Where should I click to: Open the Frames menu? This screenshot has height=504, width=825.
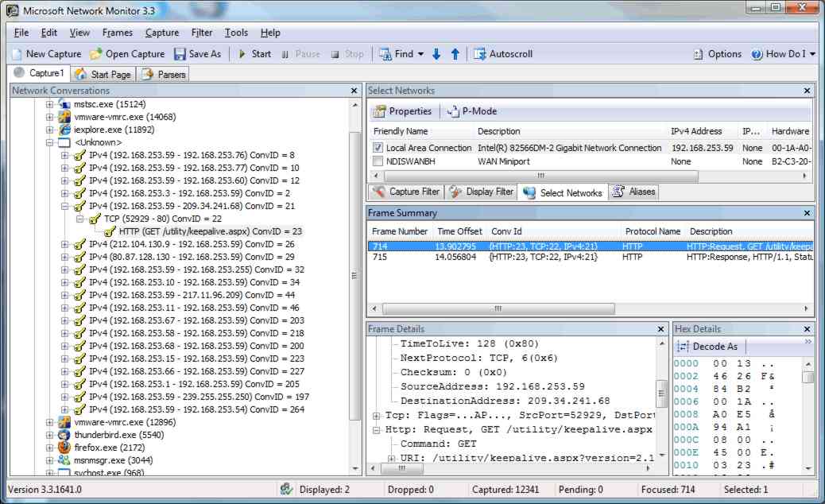point(118,33)
